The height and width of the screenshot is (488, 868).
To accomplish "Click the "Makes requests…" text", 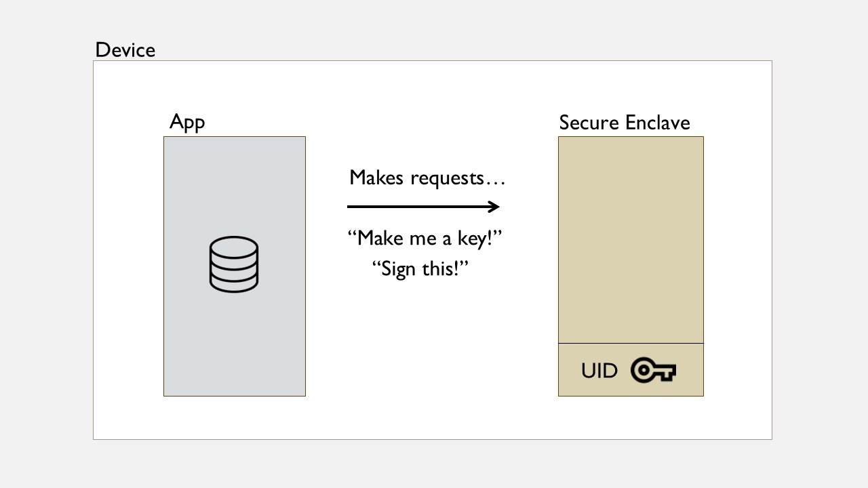I will (x=428, y=178).
